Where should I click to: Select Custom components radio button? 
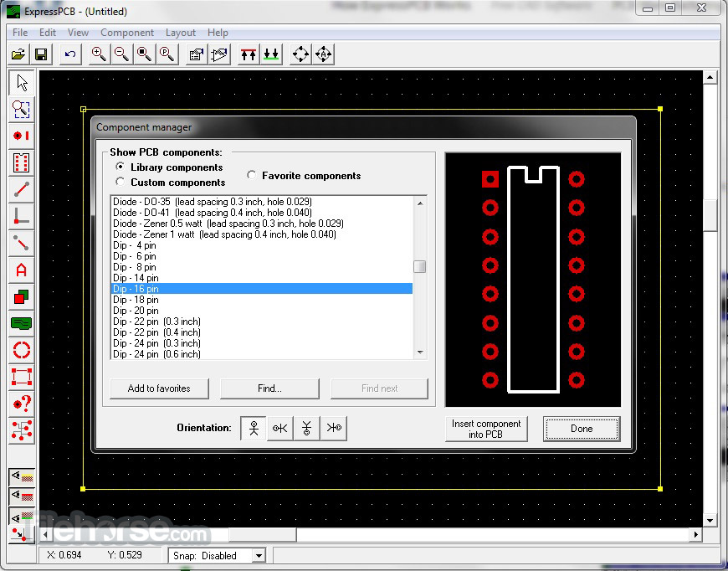[x=120, y=182]
